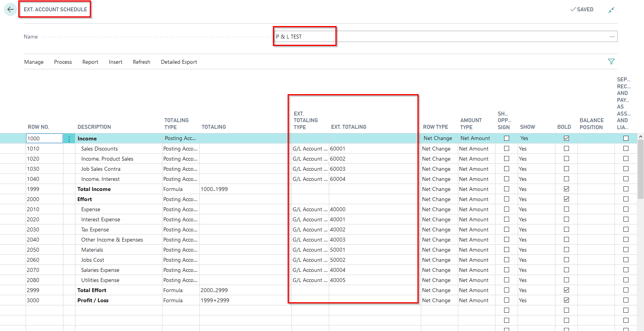Click the Refresh action
The width and height of the screenshot is (644, 331).
(x=141, y=62)
